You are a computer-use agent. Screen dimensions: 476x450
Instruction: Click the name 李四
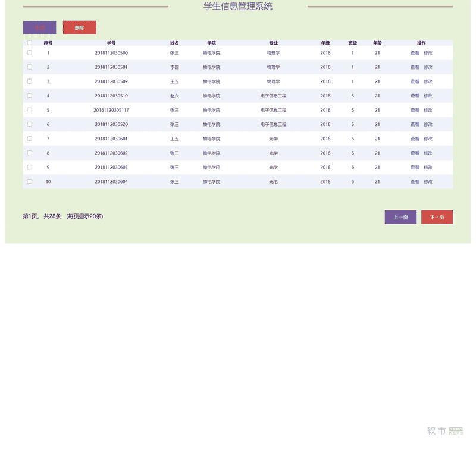click(x=174, y=67)
